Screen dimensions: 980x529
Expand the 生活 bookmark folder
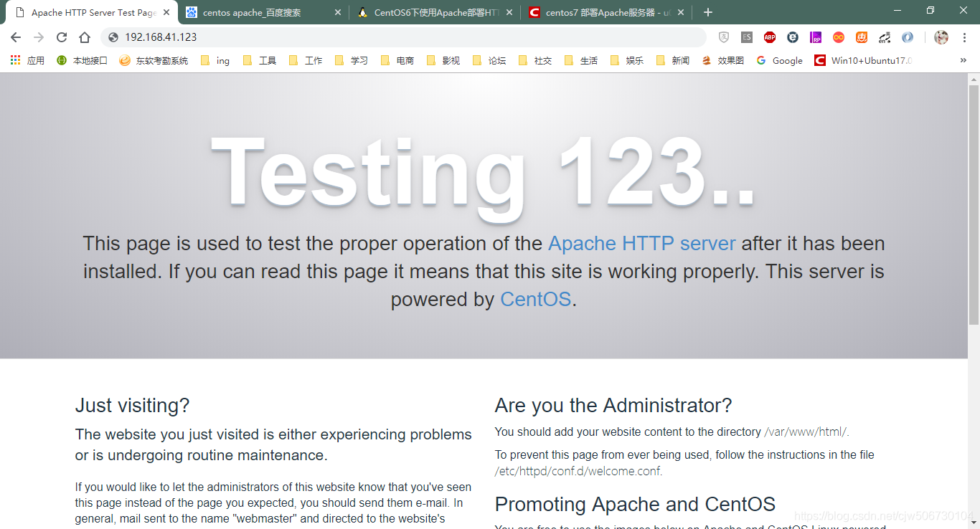point(580,61)
